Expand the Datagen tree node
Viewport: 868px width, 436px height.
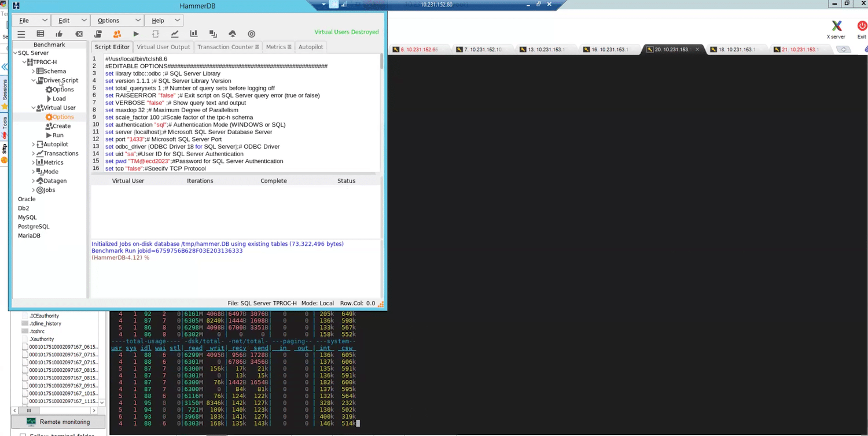[33, 181]
